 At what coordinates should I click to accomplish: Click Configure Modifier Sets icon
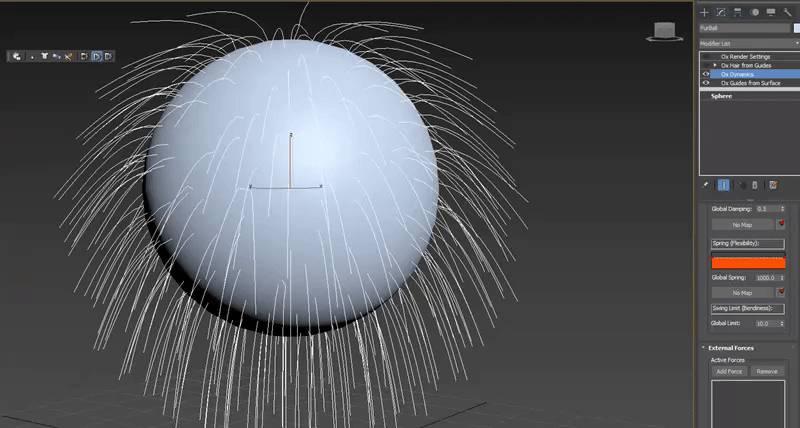[x=772, y=185]
